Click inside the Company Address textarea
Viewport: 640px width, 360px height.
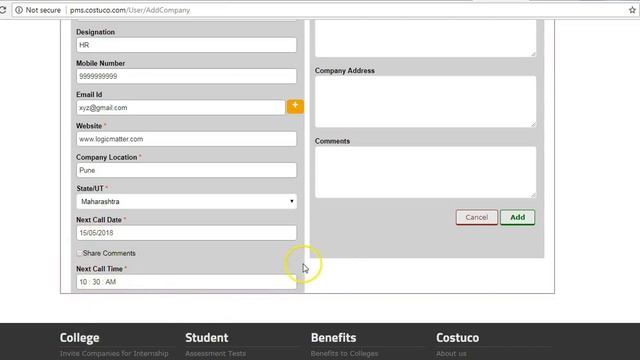[x=426, y=102]
